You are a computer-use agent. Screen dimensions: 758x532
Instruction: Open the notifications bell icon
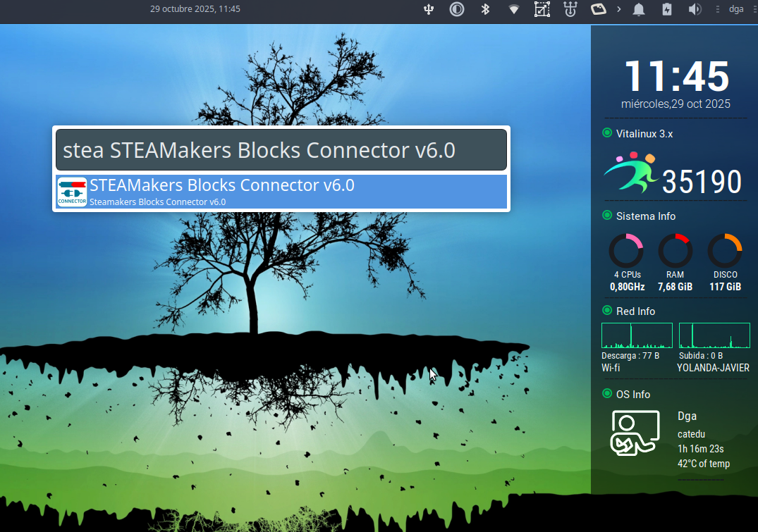(x=639, y=9)
